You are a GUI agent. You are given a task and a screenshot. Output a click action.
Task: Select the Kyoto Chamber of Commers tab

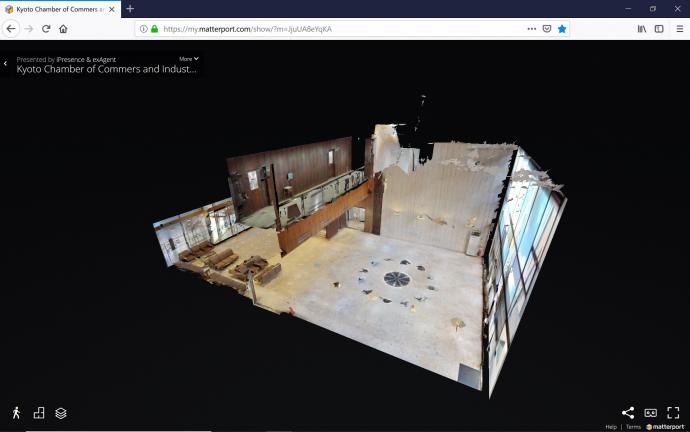tap(58, 9)
